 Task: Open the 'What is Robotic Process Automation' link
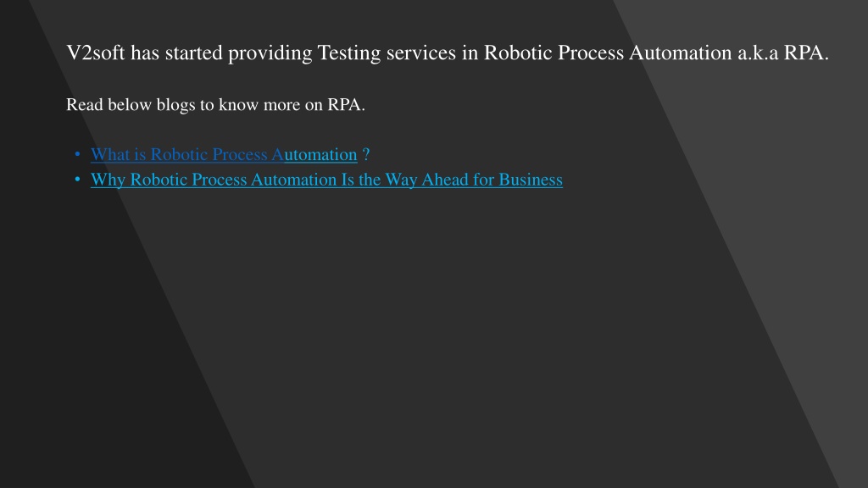(224, 154)
